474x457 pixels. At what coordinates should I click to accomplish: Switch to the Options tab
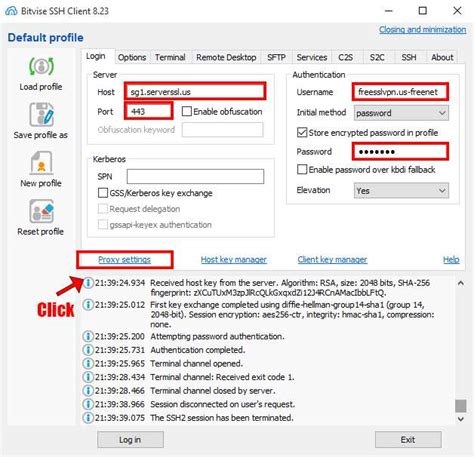[132, 57]
